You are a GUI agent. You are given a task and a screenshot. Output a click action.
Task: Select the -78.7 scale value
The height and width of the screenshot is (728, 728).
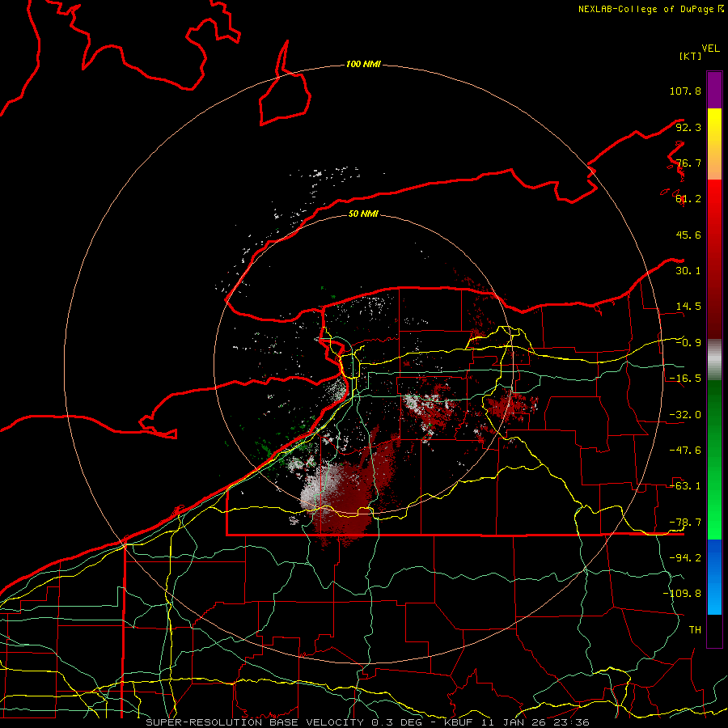(685, 523)
